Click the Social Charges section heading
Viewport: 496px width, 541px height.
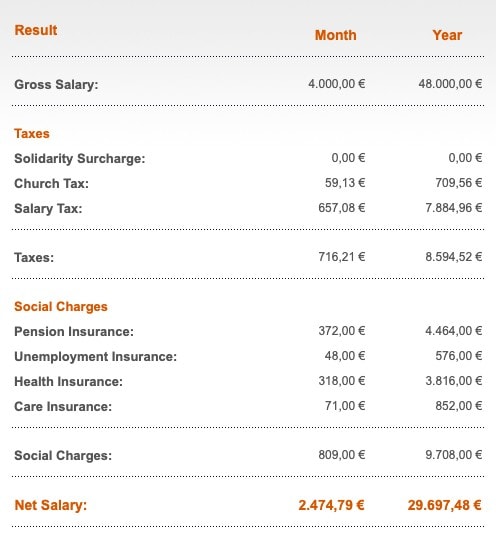[x=61, y=307]
